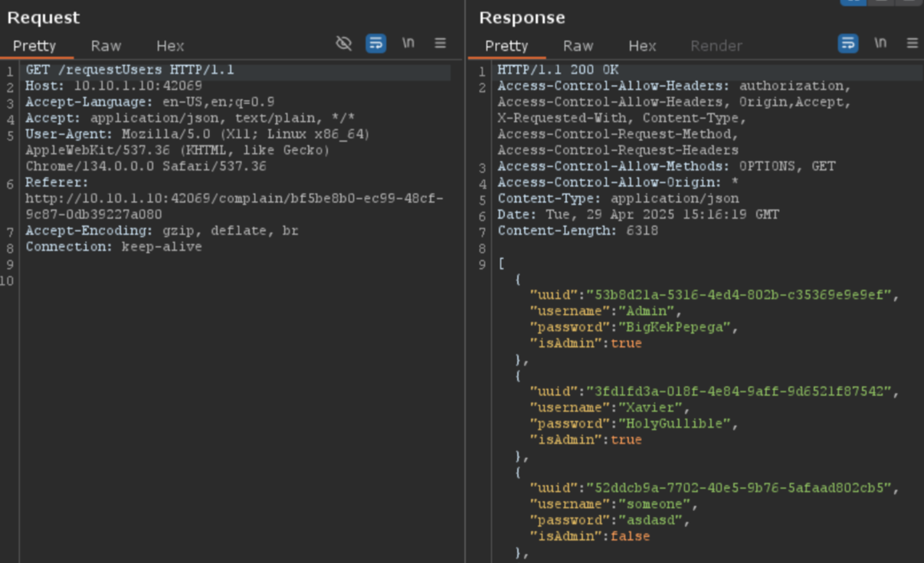Click the 'HTTP/1.1 200 OK' status line
The width and height of the screenshot is (924, 563).
pyautogui.click(x=558, y=70)
